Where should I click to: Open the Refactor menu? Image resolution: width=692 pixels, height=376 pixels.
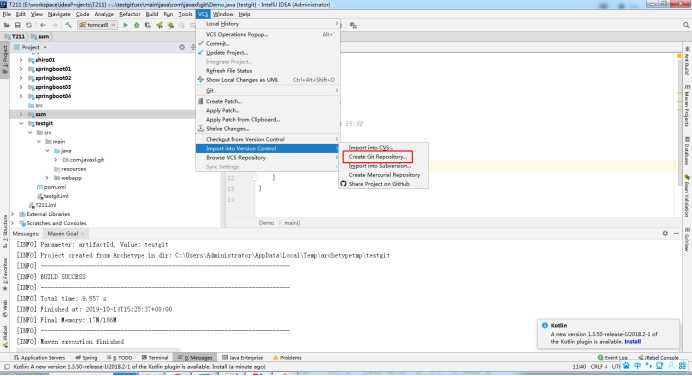tap(130, 14)
